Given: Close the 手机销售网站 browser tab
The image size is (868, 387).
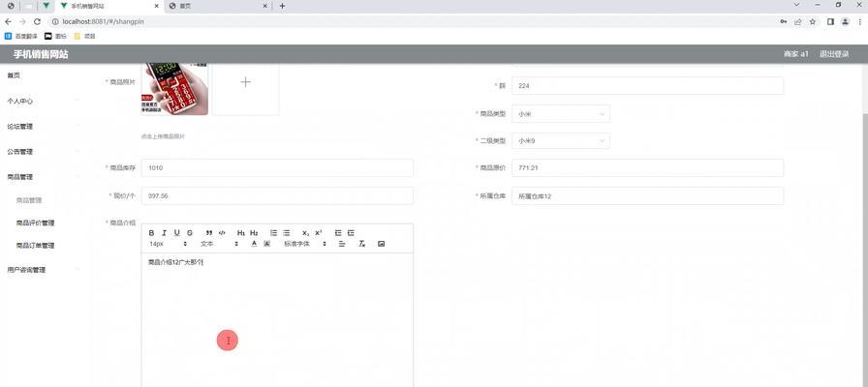Looking at the screenshot, I should pos(157,6).
